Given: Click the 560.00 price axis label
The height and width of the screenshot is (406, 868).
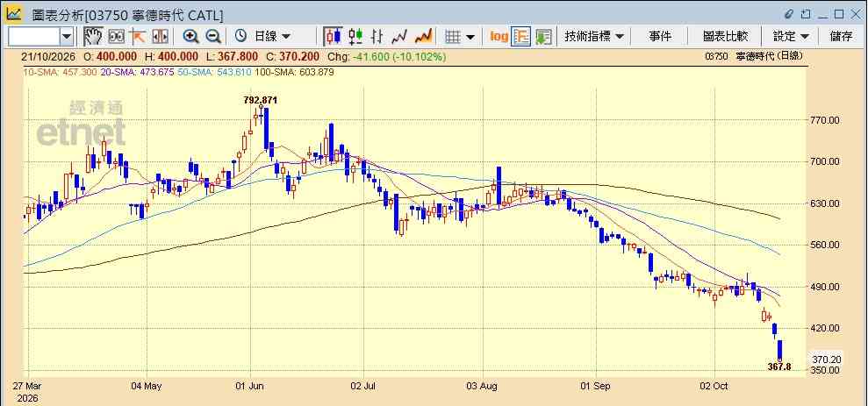Looking at the screenshot, I should (x=827, y=245).
